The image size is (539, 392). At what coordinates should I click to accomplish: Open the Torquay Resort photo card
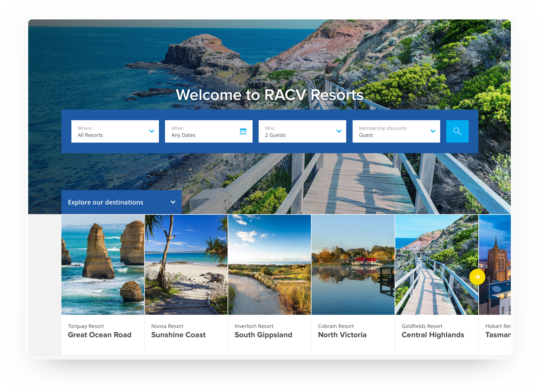click(103, 265)
